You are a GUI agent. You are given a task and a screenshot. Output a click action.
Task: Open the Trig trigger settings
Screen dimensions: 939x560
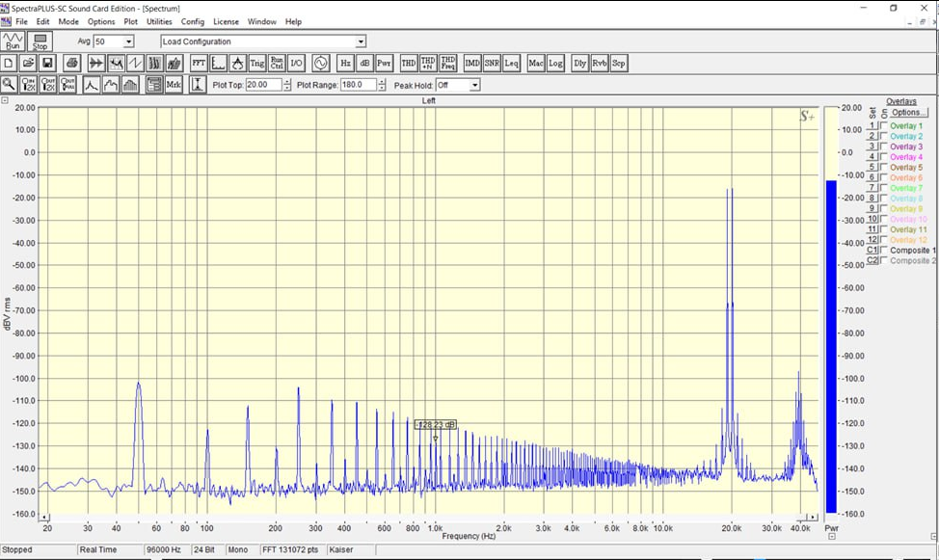click(256, 63)
